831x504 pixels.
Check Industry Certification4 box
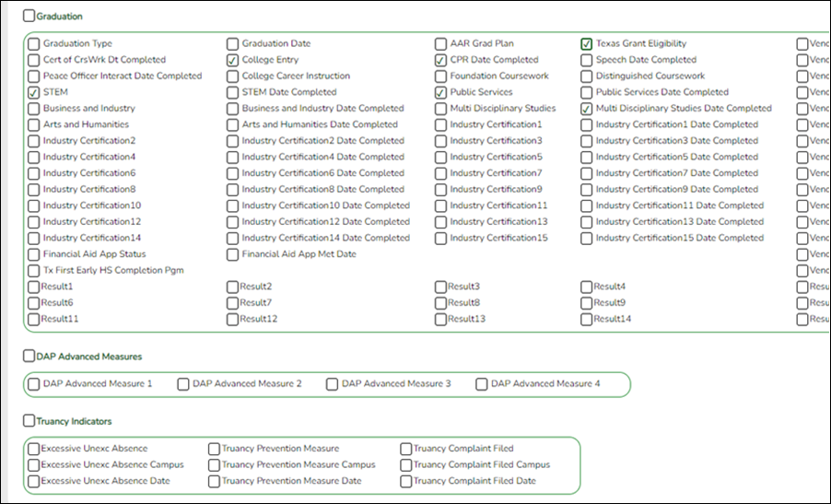pyautogui.click(x=34, y=158)
